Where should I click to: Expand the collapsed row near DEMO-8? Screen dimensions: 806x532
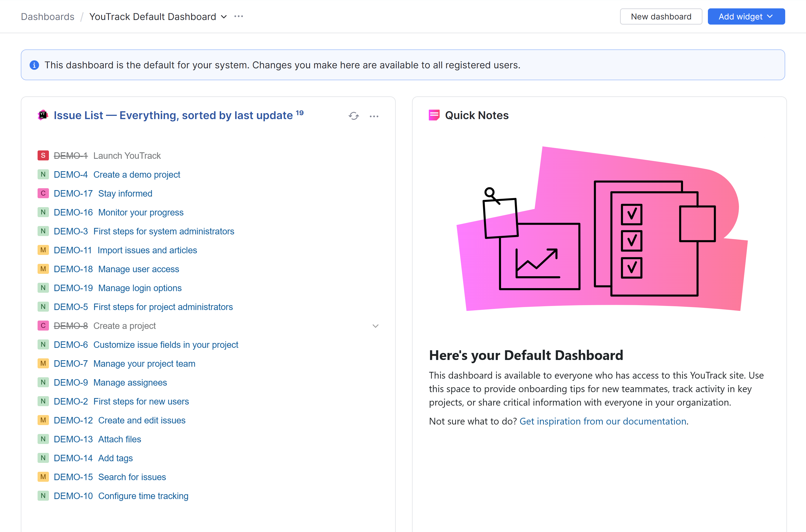click(375, 326)
